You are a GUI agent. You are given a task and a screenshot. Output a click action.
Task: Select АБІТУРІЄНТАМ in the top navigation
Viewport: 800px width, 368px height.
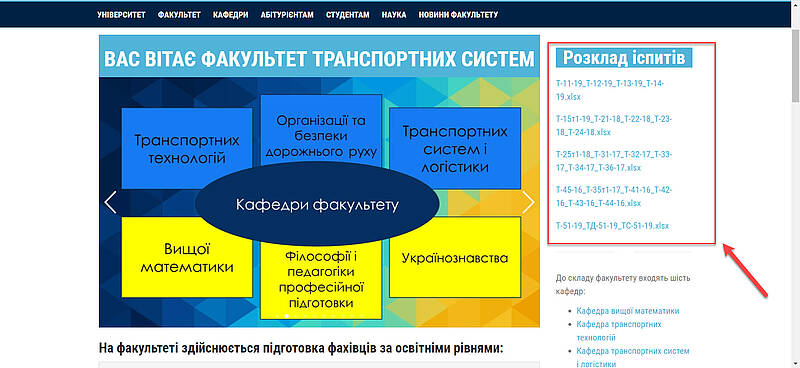287,15
